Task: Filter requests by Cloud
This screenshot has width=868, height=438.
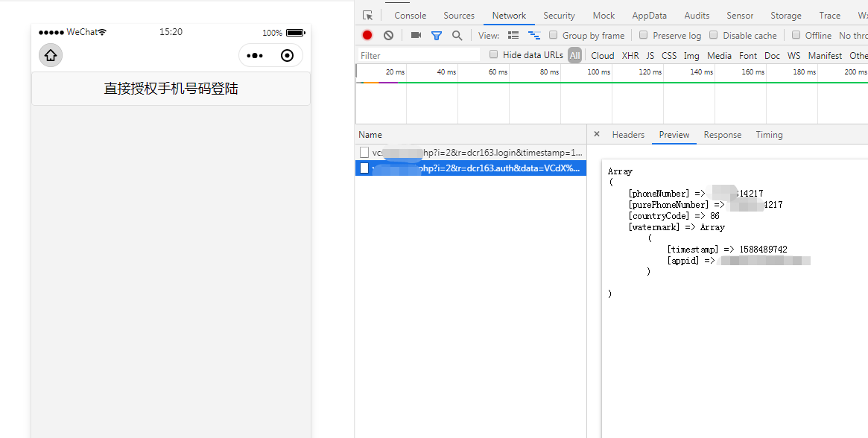Action: [x=603, y=55]
